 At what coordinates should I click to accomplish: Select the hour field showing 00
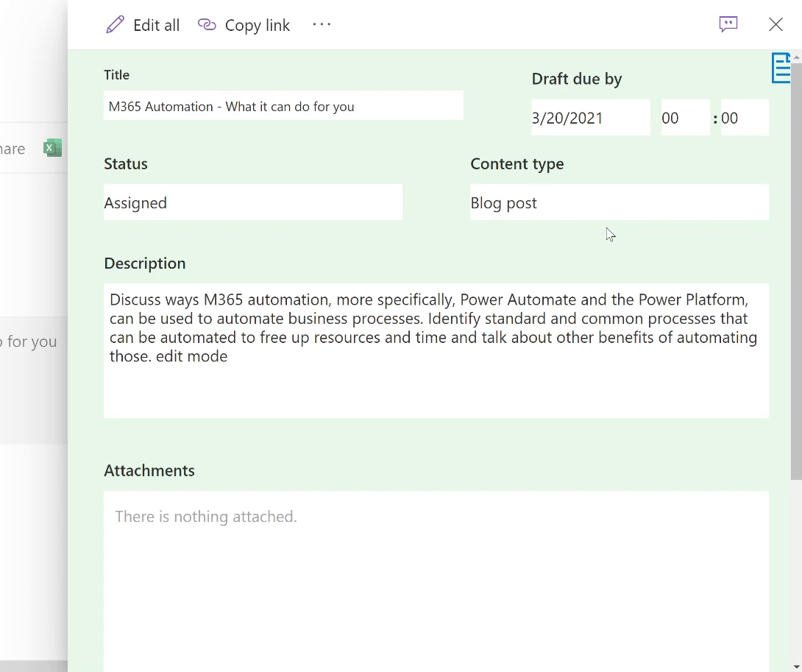pyautogui.click(x=686, y=118)
